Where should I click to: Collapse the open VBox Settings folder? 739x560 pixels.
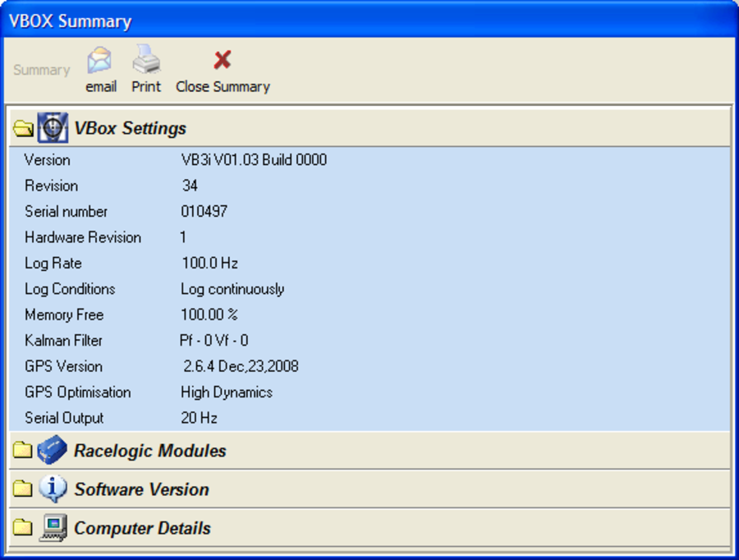[23, 128]
